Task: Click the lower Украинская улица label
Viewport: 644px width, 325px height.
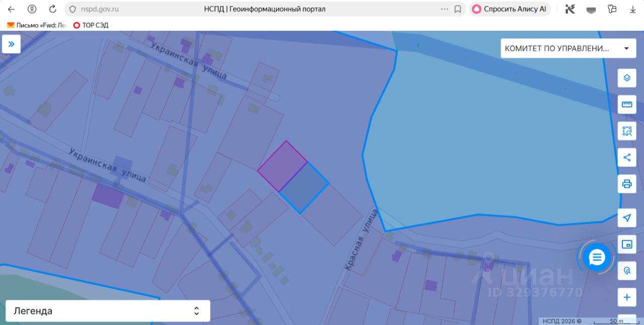Action: (107, 165)
